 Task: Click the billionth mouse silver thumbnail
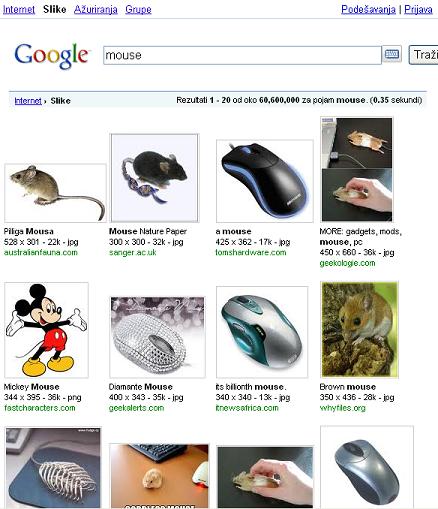(x=262, y=332)
